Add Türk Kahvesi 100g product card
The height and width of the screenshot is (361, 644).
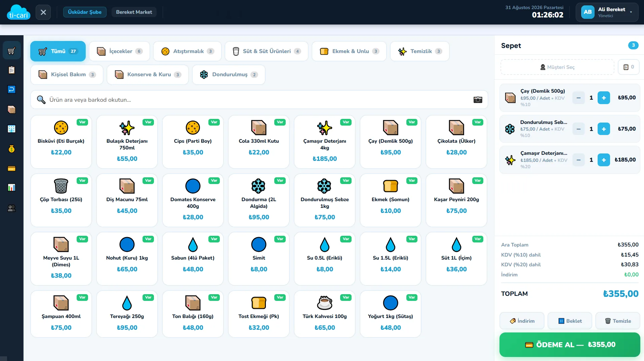coord(325,314)
